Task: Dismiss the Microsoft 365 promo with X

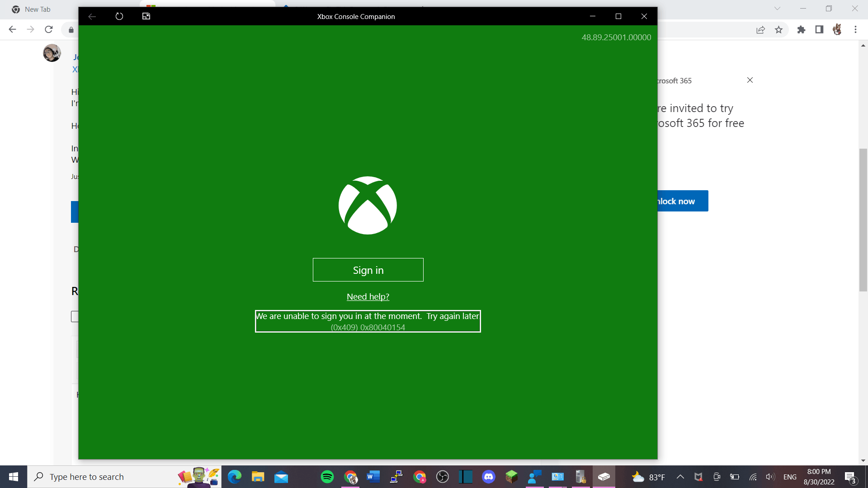Action: (x=750, y=80)
